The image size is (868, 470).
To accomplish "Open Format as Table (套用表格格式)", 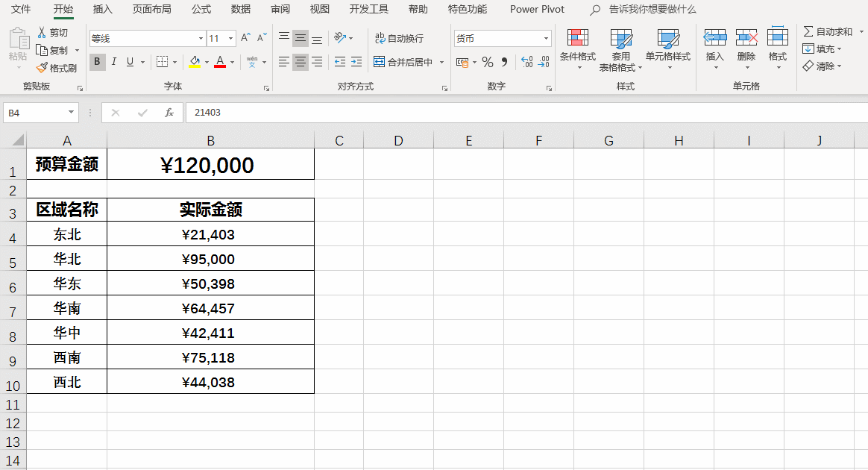I will (620, 50).
